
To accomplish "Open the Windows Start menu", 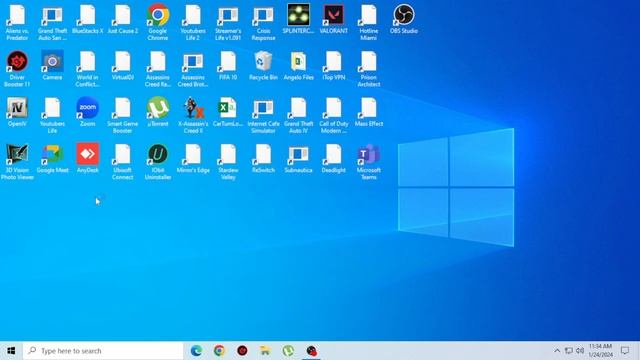I will pos(11,351).
